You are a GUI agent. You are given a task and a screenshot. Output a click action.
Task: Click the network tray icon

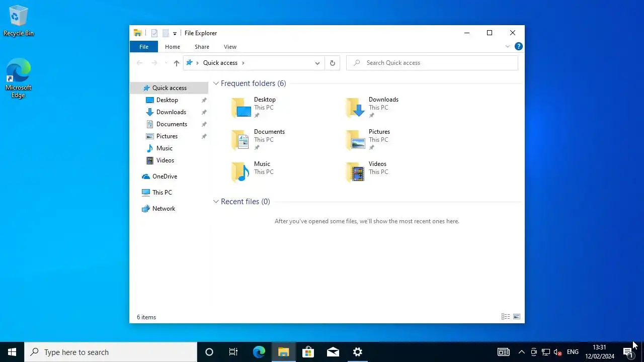(x=545, y=352)
